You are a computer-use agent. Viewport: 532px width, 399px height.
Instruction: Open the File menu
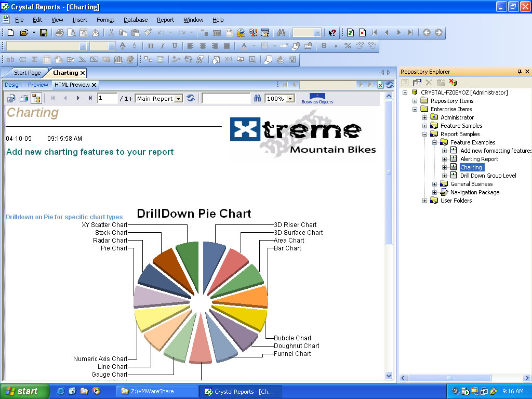pos(19,20)
